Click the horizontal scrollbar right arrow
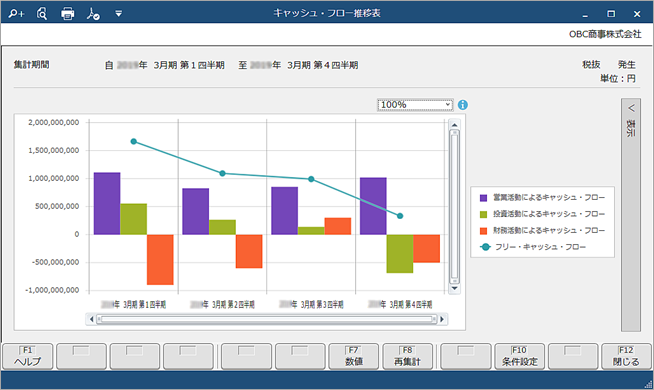Viewport: 654px width, 390px height. [x=442, y=320]
